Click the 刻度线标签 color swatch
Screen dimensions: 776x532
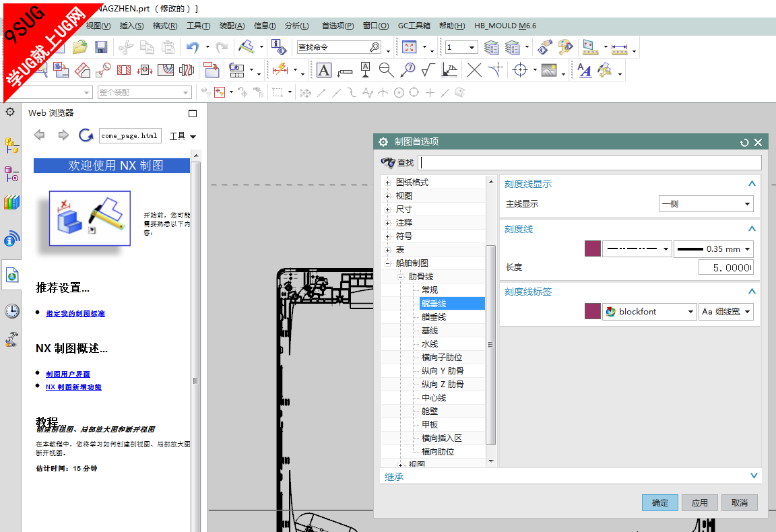click(x=592, y=312)
